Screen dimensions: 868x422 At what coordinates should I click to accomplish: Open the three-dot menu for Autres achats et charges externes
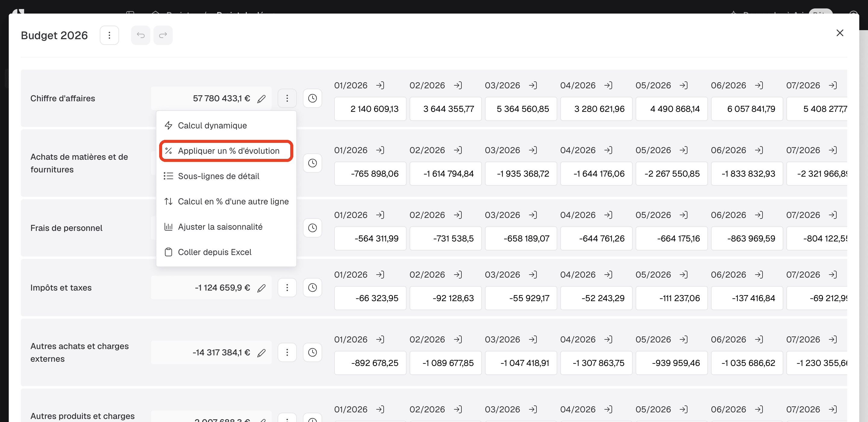[x=287, y=352]
